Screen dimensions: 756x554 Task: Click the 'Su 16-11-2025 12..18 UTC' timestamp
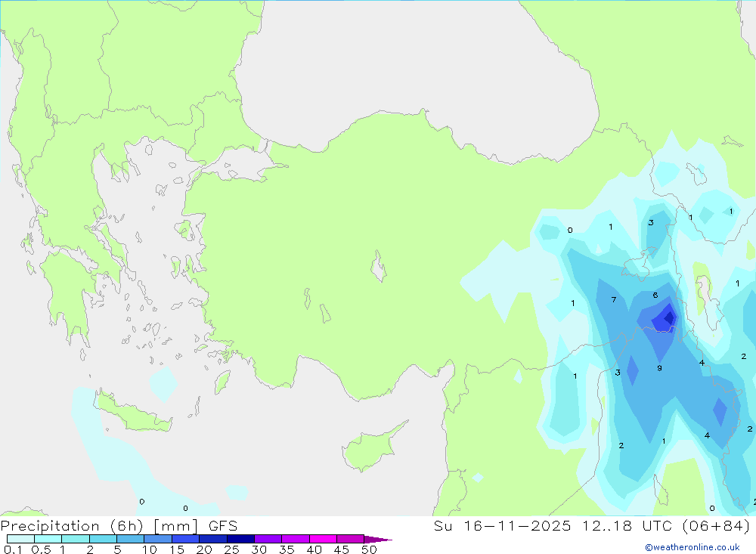(552, 525)
